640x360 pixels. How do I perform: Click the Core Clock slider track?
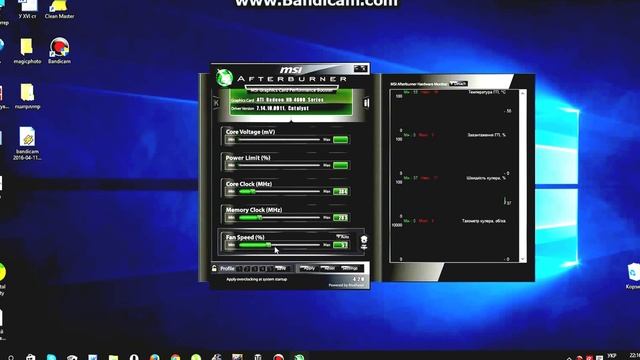(x=279, y=191)
